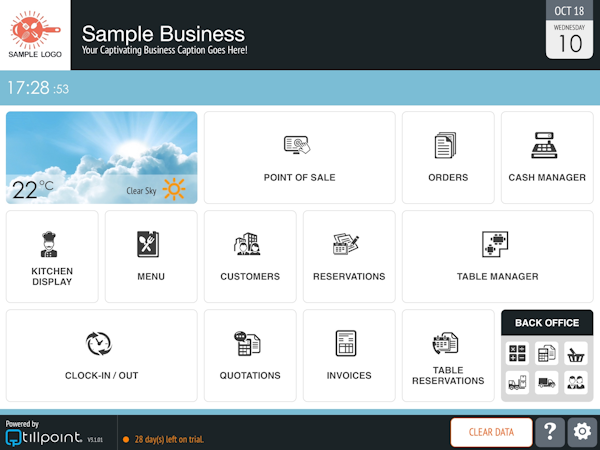Open Table Reservations tile
This screenshot has height=450, width=600.
click(x=448, y=355)
